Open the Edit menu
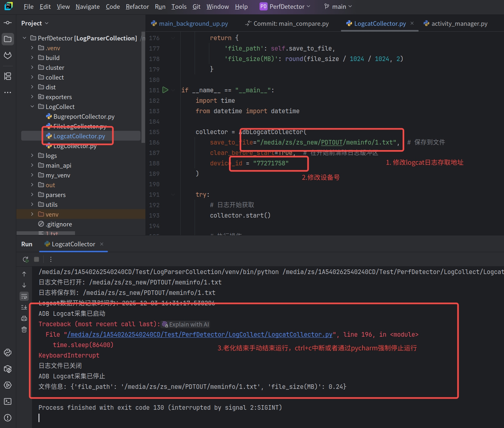 point(45,7)
